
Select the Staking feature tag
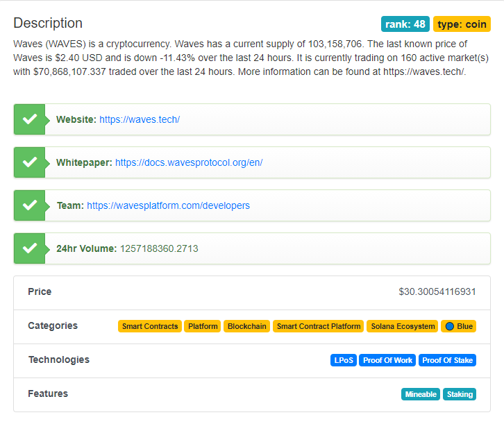point(460,394)
